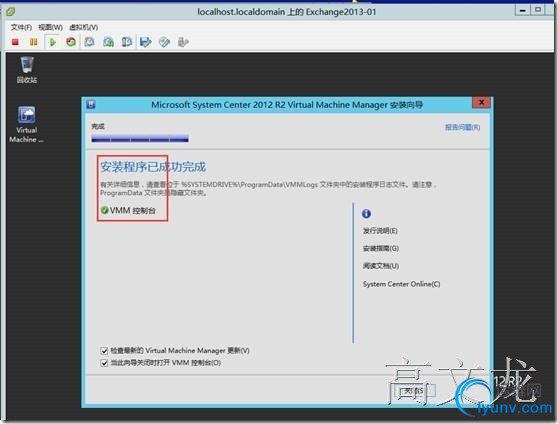Click the 完成 step label above progress bar
Viewport: 558px width, 424px height.
(98, 126)
